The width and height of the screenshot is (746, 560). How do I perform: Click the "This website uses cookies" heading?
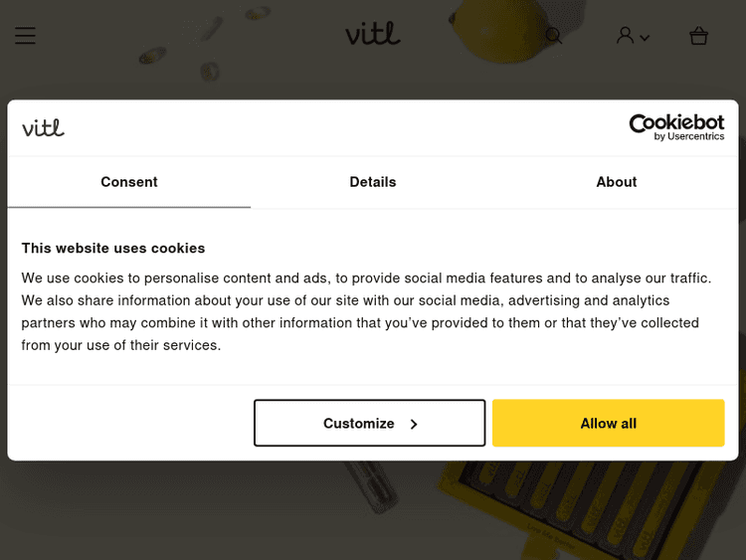coord(113,248)
